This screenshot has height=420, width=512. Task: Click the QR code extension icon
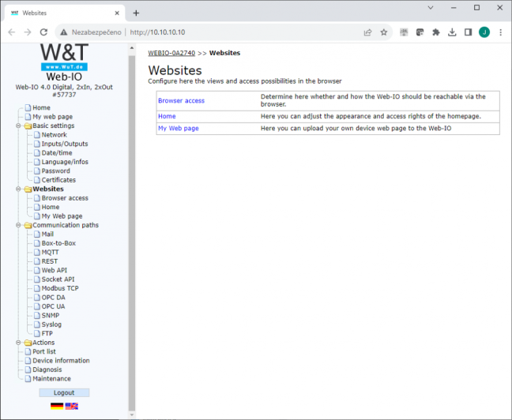[x=404, y=32]
